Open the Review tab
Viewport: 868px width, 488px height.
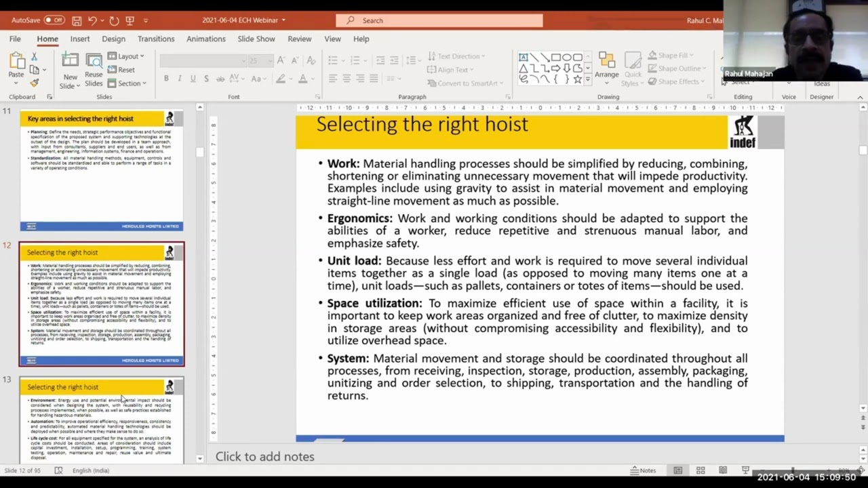coord(300,39)
